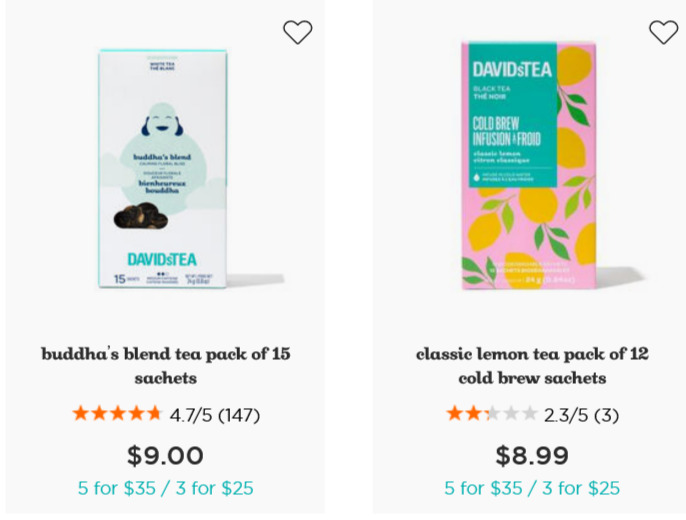Image resolution: width=686 pixels, height=520 pixels.
Task: Favorite the classic lemon tea heart icon
Action: [663, 32]
